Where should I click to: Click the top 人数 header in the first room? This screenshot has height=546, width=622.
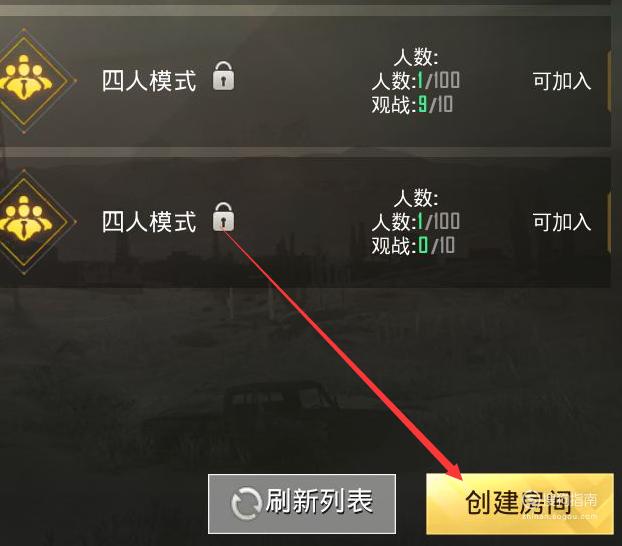pyautogui.click(x=416, y=57)
